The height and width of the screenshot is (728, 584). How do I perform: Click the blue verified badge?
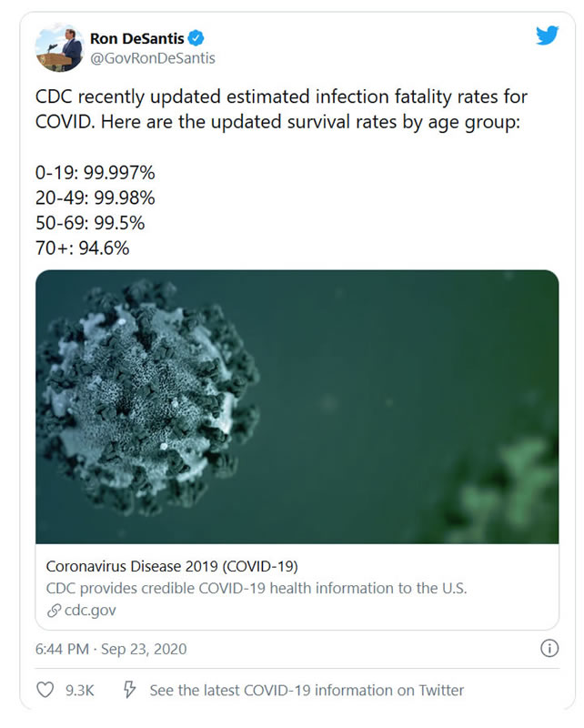click(196, 38)
